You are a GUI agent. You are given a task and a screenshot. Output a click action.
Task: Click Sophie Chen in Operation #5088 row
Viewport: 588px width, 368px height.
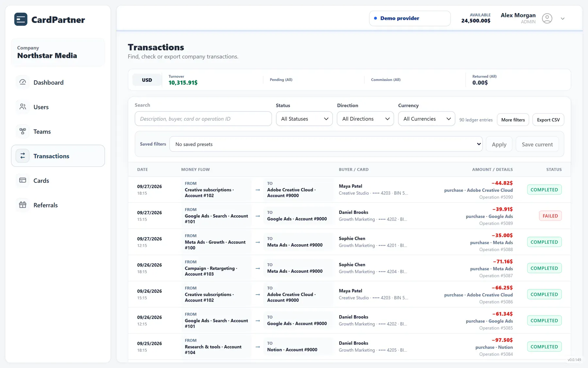[x=352, y=238]
